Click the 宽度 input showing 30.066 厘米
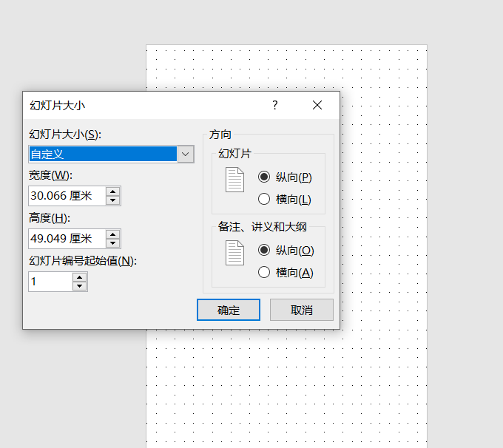The width and height of the screenshot is (503, 448). click(67, 196)
